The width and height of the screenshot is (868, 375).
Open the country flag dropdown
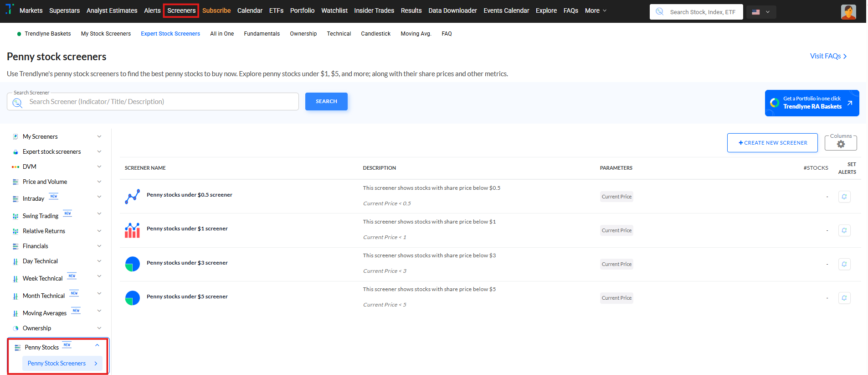coord(761,12)
